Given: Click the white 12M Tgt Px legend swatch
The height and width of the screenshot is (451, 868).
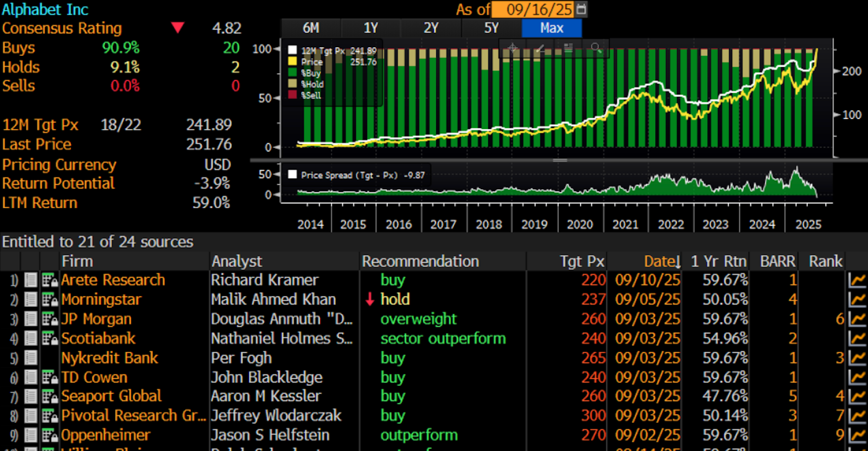Looking at the screenshot, I should point(292,50).
